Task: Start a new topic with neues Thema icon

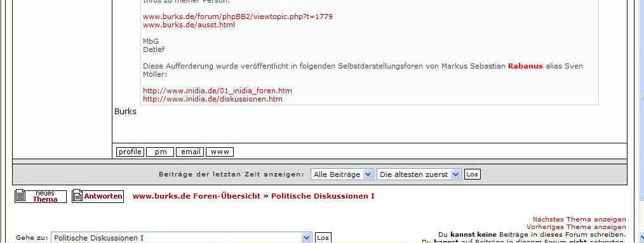Action: point(40,196)
